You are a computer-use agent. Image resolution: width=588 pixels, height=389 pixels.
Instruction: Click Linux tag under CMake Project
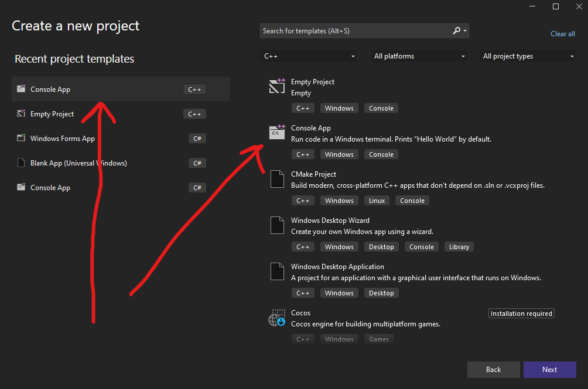(377, 201)
